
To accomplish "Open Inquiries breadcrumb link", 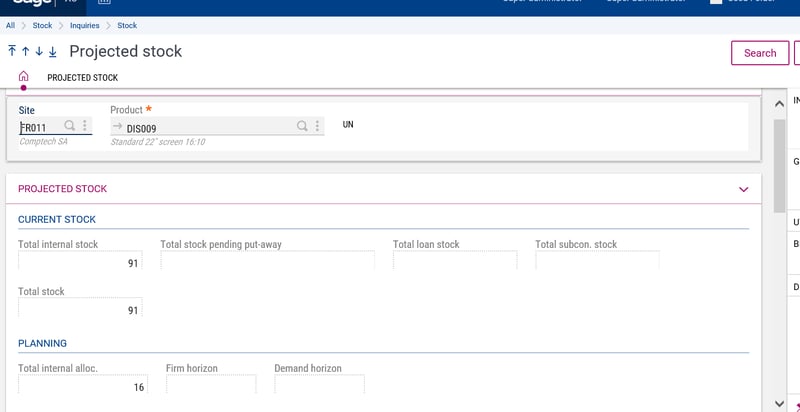I will (x=84, y=25).
